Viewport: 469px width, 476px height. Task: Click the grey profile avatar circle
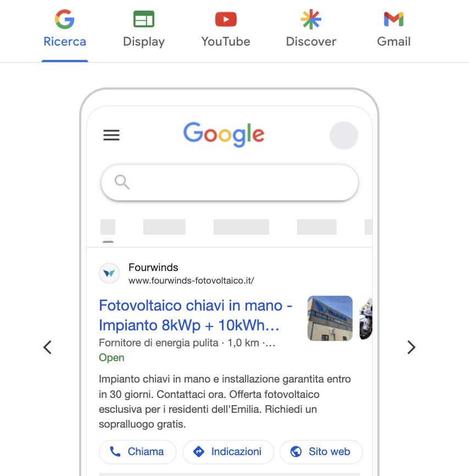tap(343, 135)
